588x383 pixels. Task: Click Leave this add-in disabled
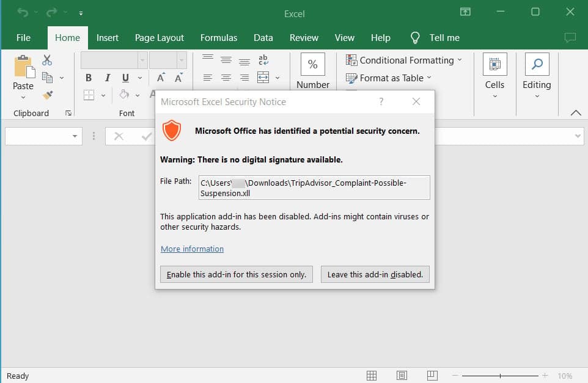click(x=375, y=274)
